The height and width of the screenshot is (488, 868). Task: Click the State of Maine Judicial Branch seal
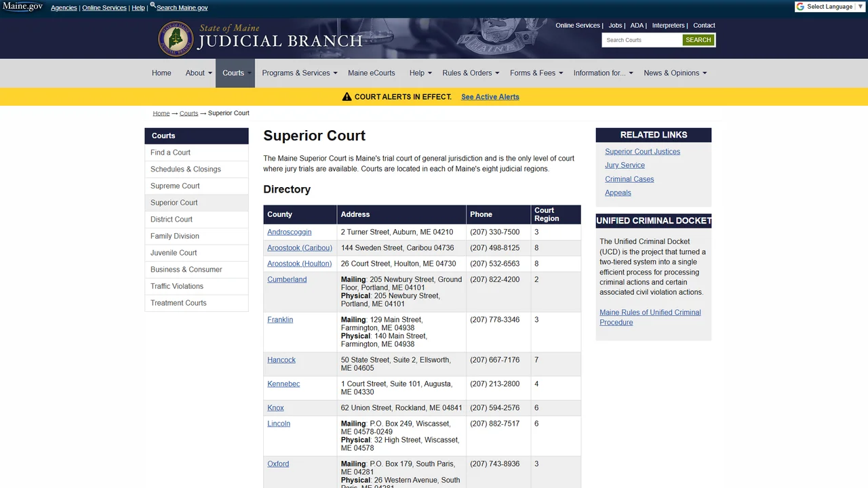point(176,39)
